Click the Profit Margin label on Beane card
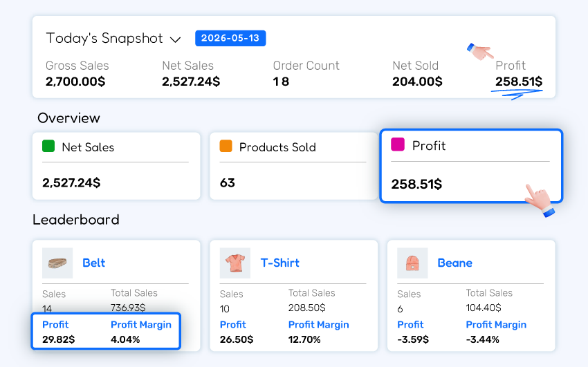This screenshot has width=588, height=367. [x=496, y=325]
